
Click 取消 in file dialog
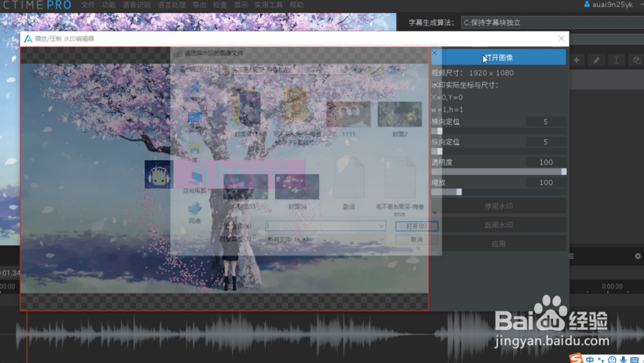(417, 239)
